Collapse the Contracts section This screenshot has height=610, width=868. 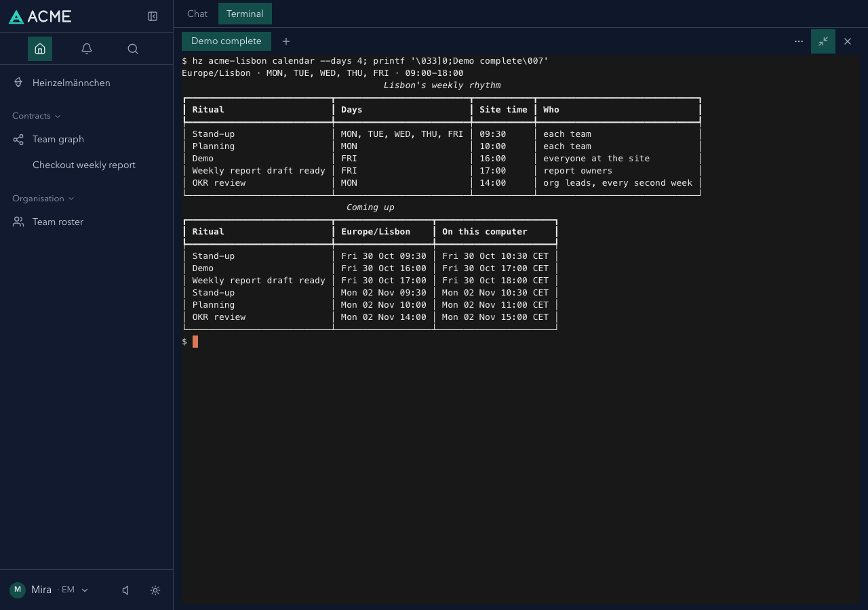click(x=37, y=116)
